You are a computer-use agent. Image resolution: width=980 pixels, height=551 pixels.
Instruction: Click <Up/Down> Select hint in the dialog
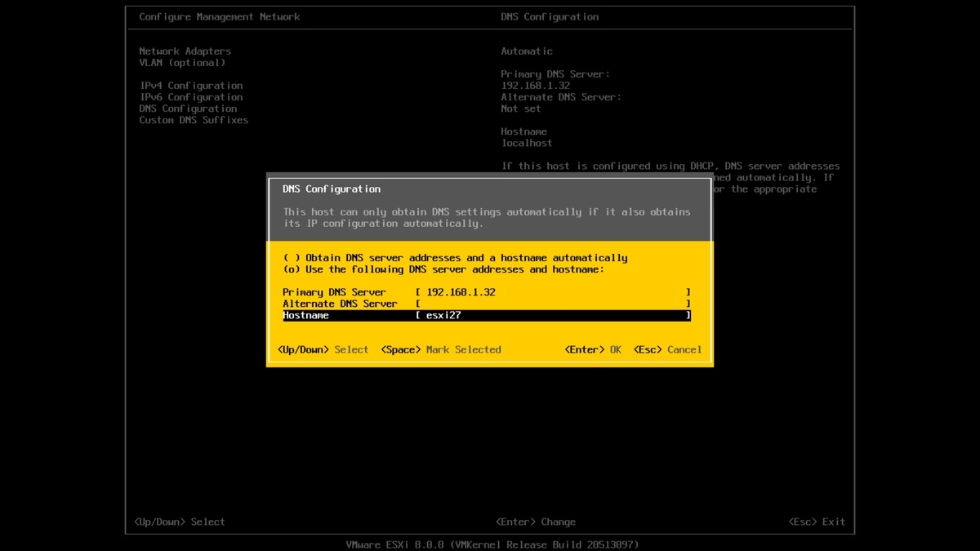pos(323,349)
